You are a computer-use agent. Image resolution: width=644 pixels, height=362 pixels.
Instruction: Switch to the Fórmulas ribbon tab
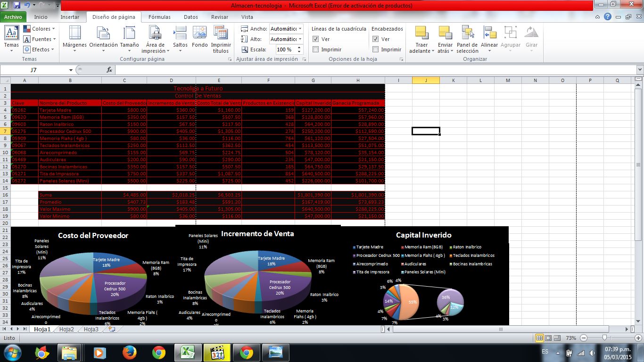point(159,17)
